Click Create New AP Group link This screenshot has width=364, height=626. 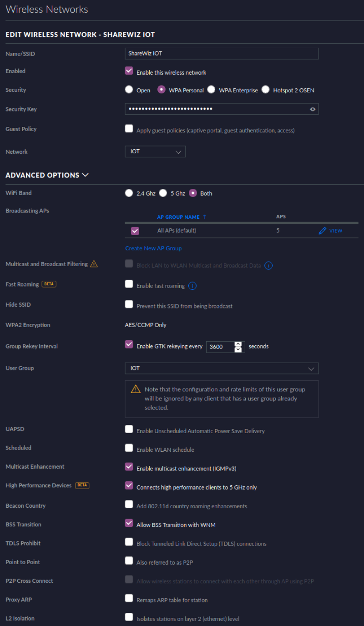tap(153, 248)
